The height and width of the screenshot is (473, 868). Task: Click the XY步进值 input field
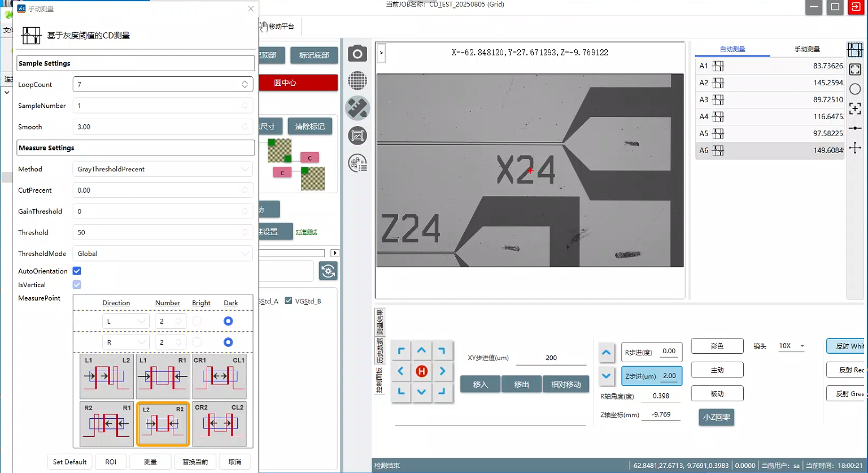coord(551,358)
